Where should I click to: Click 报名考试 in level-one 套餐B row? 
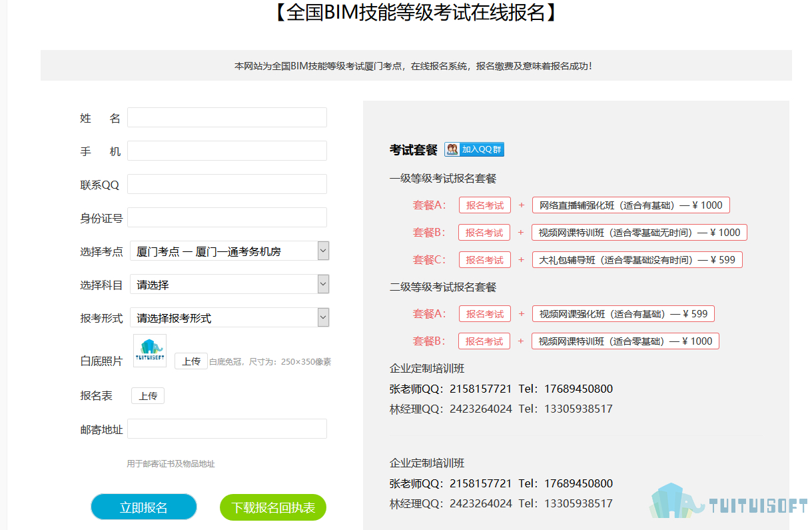484,233
